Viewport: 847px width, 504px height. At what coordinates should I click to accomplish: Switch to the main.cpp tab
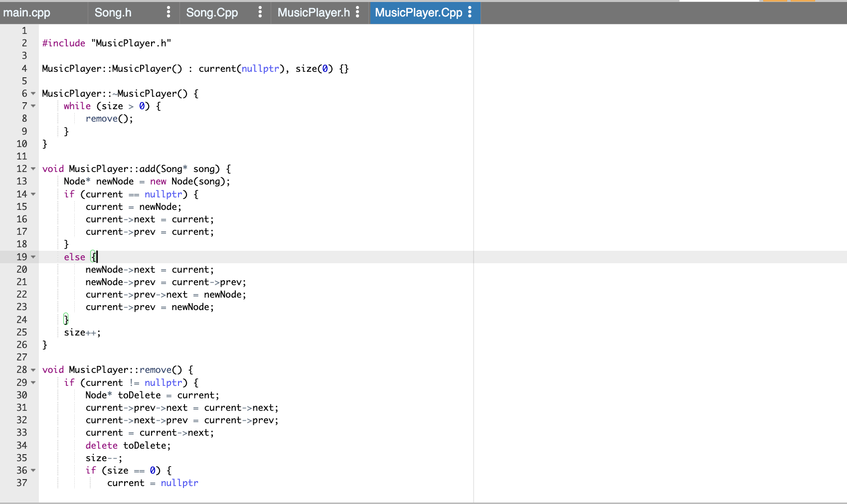point(26,12)
